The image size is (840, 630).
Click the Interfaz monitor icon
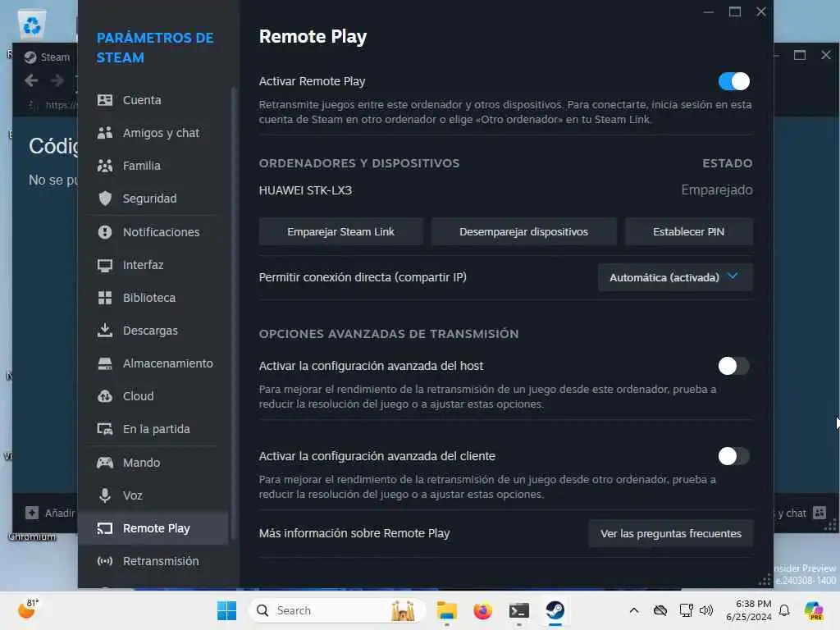(105, 265)
